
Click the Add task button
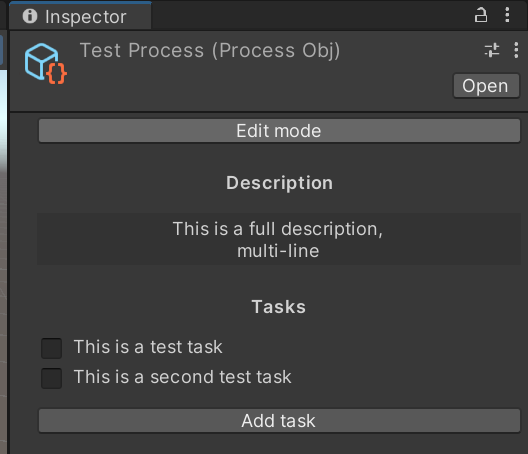click(279, 421)
